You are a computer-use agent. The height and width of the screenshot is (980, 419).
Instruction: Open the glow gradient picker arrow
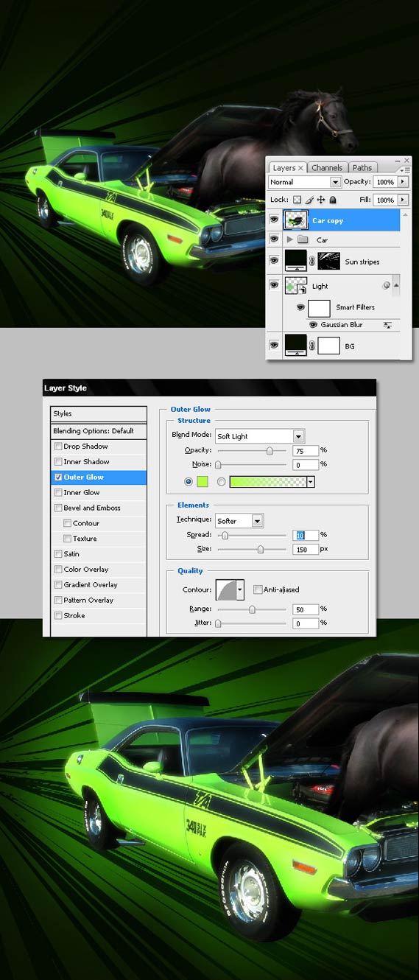(310, 482)
